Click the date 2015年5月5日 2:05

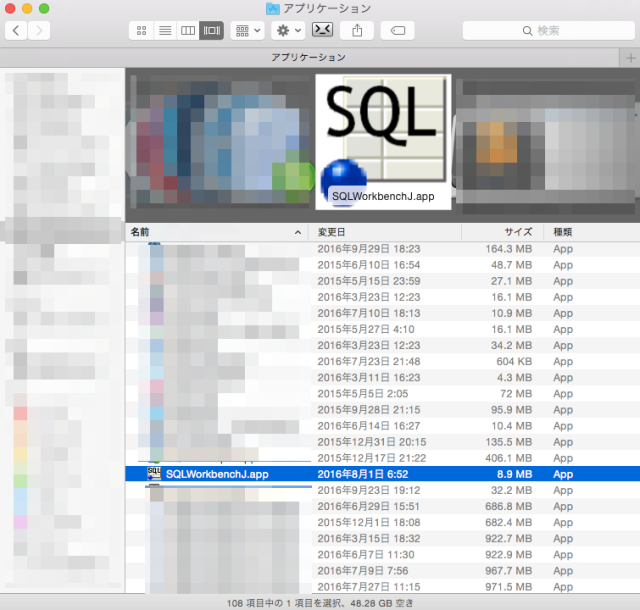362,394
